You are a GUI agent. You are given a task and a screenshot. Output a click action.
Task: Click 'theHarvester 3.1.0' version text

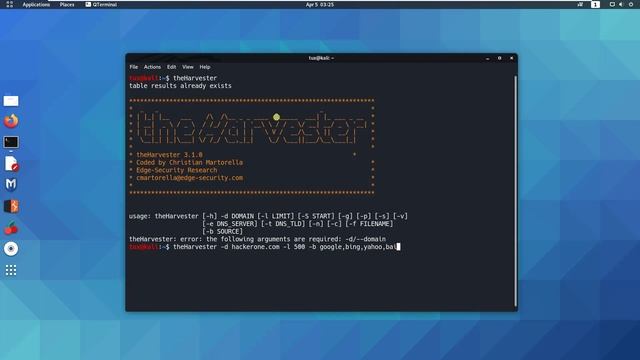(x=169, y=155)
